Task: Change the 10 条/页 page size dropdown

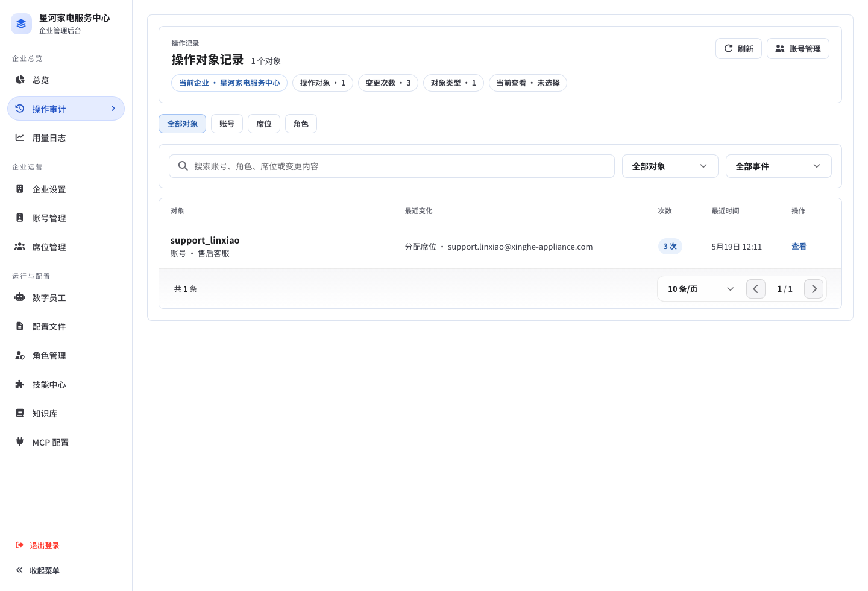Action: 701,289
